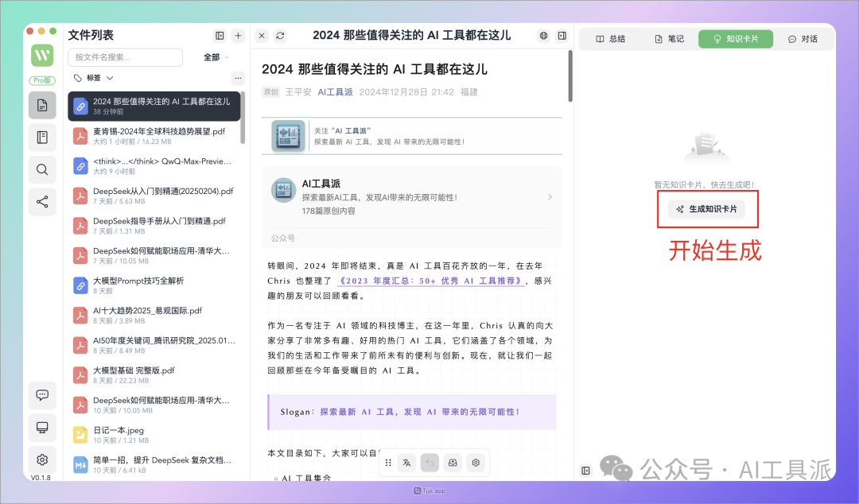
Task: Open the documents view in left sidebar
Action: pos(42,105)
